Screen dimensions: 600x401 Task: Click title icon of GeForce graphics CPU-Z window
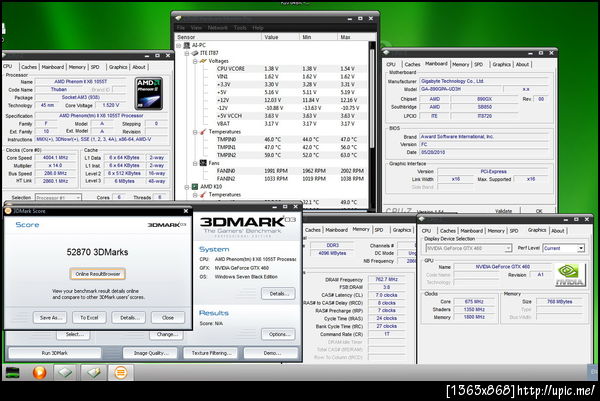coord(422,219)
